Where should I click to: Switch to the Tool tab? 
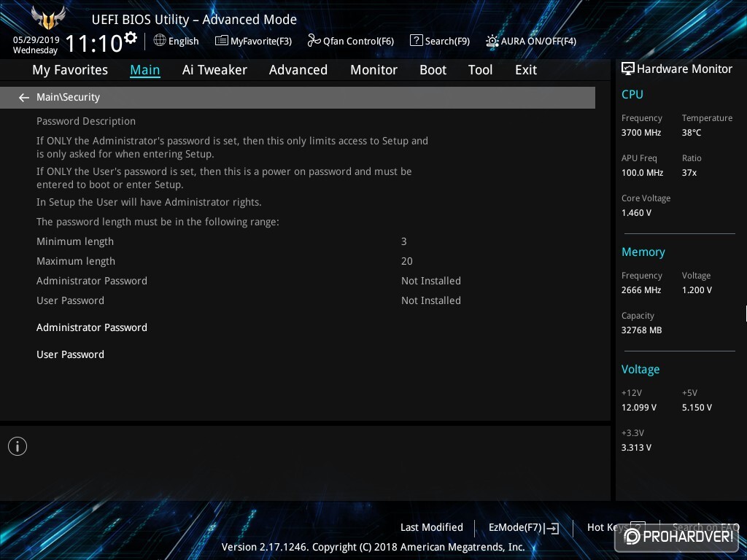click(480, 70)
